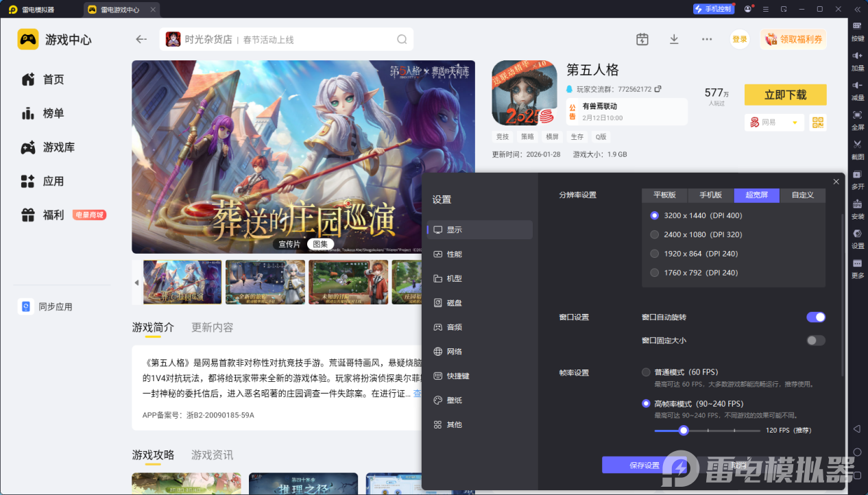Open 其他 other settings category
This screenshot has width=868, height=495.
[x=479, y=424]
